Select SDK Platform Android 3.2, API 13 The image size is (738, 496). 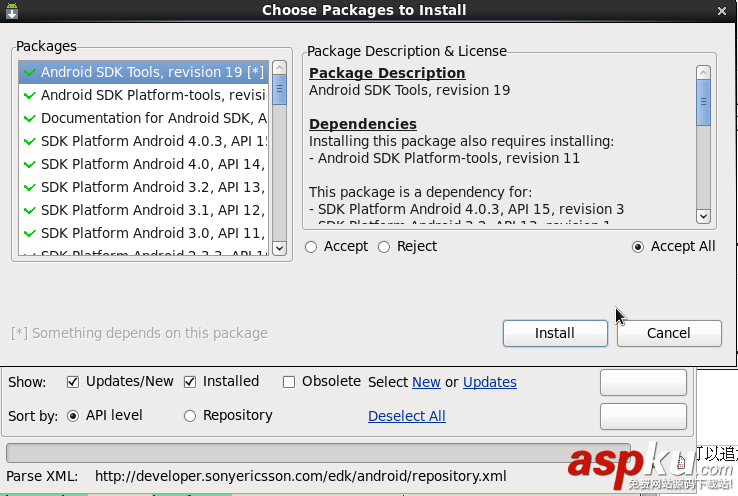(144, 187)
